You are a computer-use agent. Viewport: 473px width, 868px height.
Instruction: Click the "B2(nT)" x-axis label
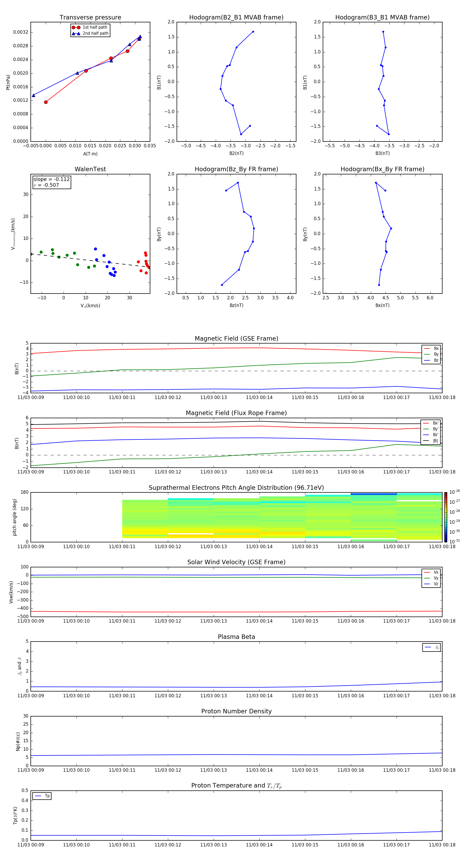tap(236, 153)
